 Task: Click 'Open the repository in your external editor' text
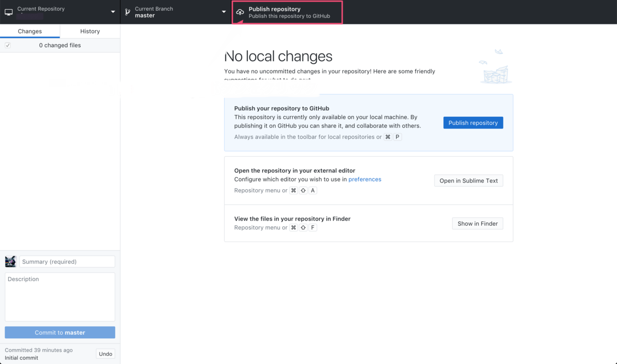click(295, 171)
